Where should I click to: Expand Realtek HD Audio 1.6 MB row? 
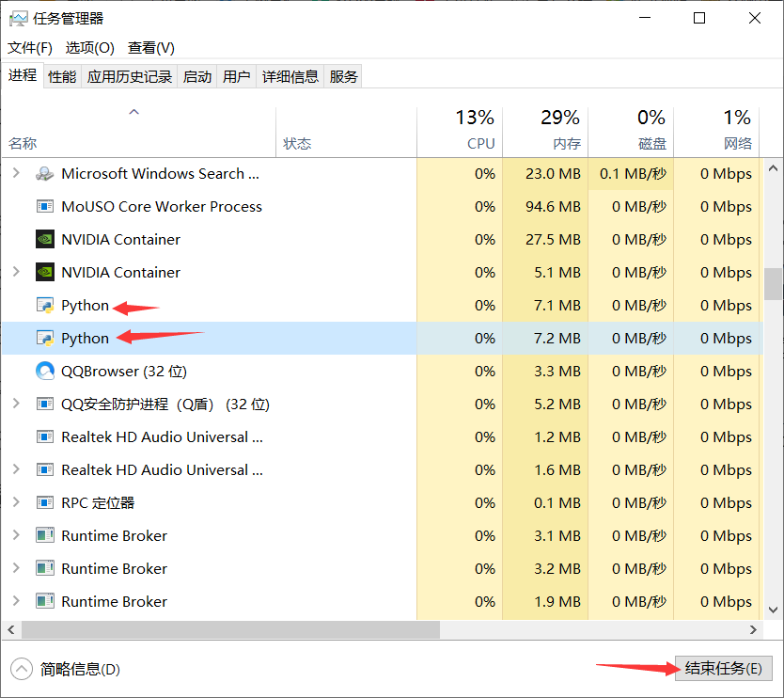pos(16,469)
